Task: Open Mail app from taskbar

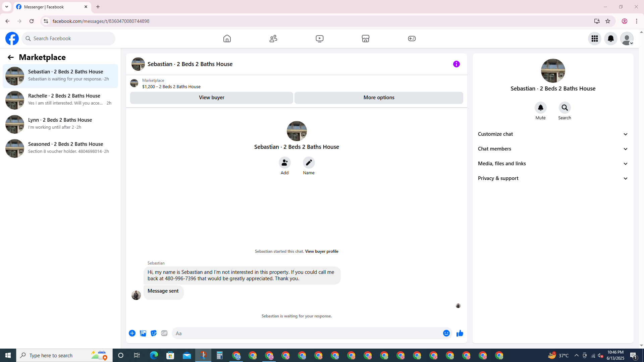Action: (x=187, y=355)
